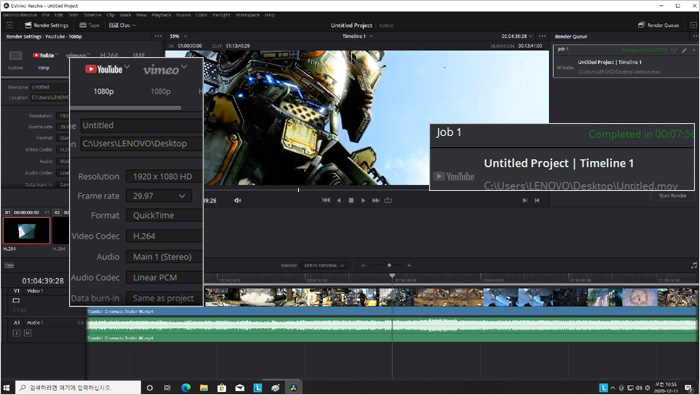Click the timeline zoom slider handle
Image resolution: width=700 pixels, height=395 pixels.
click(x=389, y=265)
